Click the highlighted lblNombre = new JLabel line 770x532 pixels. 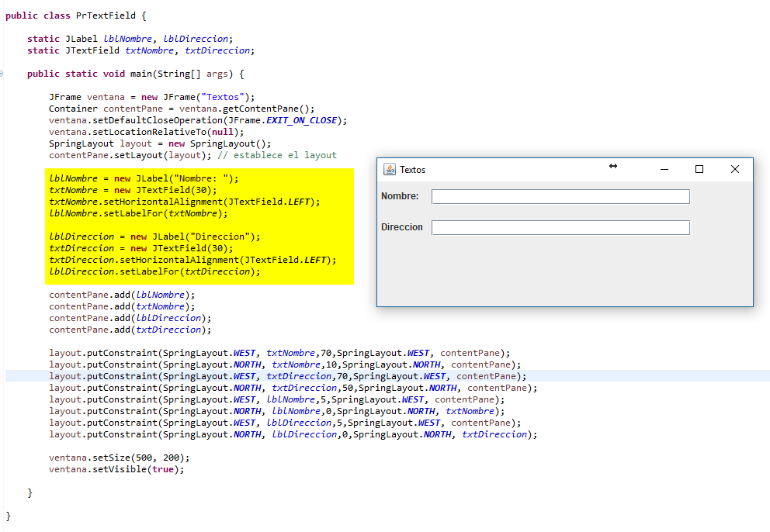[144, 178]
